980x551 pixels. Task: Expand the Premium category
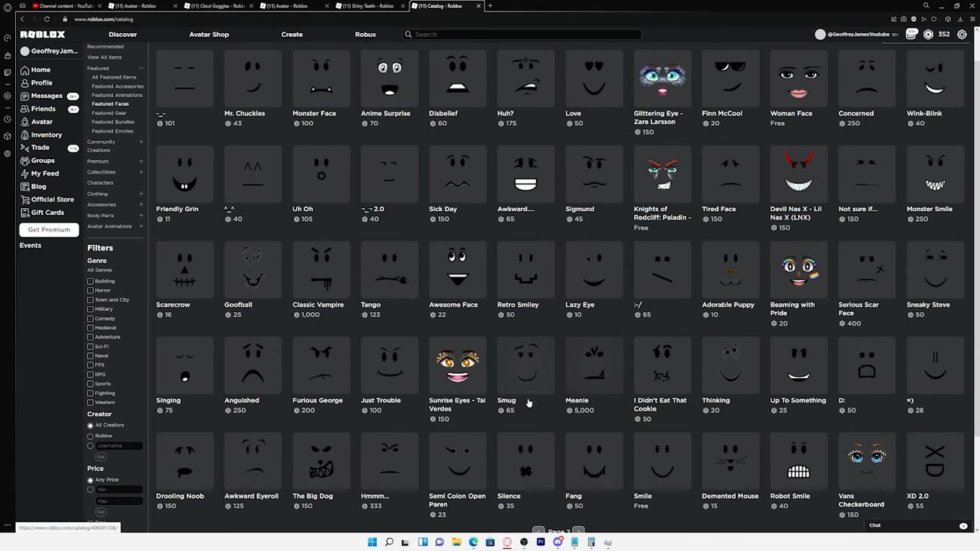pyautogui.click(x=141, y=161)
